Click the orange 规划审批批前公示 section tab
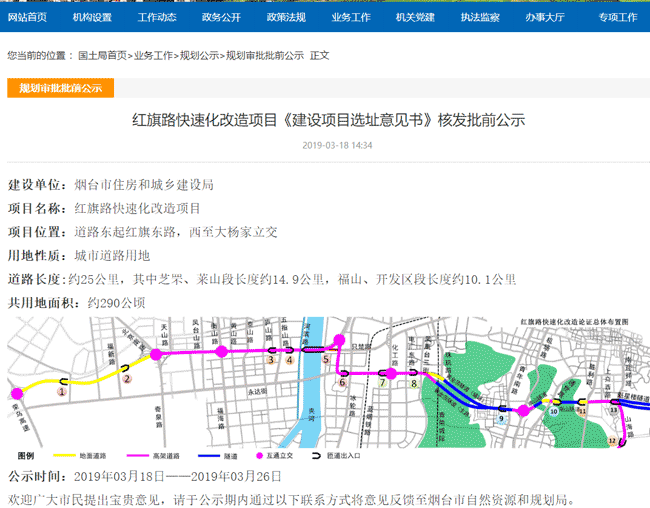This screenshot has height=508, width=650. [61, 88]
